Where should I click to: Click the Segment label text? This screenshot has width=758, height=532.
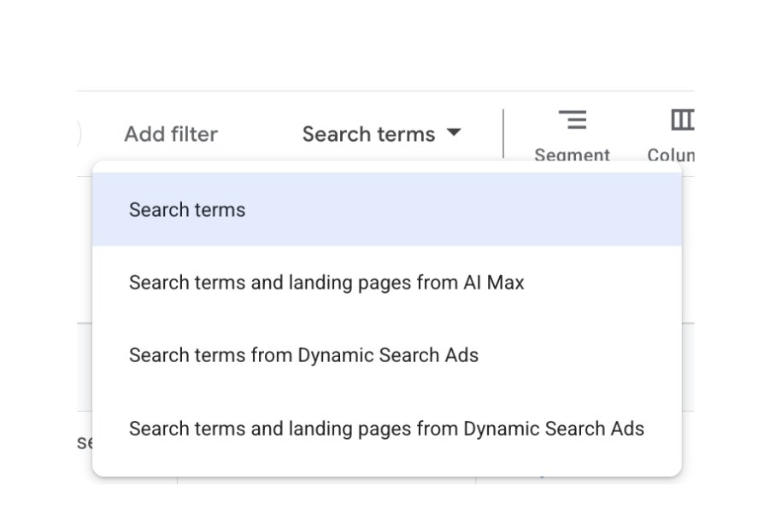[572, 155]
